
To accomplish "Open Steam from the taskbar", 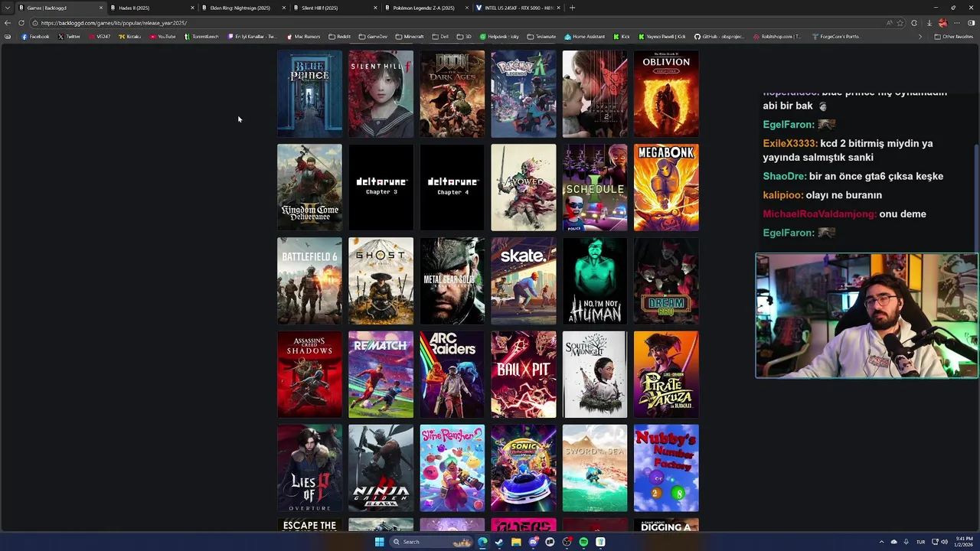I will [499, 542].
